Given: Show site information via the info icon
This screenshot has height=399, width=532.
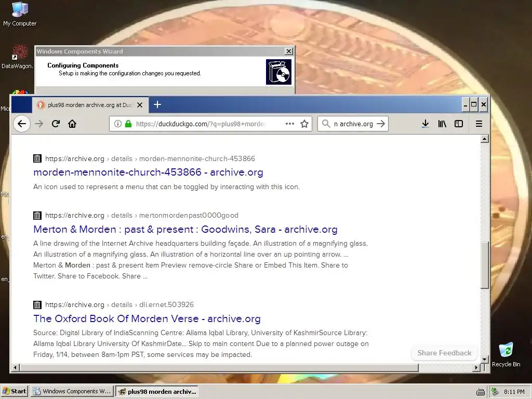Looking at the screenshot, I should (118, 124).
